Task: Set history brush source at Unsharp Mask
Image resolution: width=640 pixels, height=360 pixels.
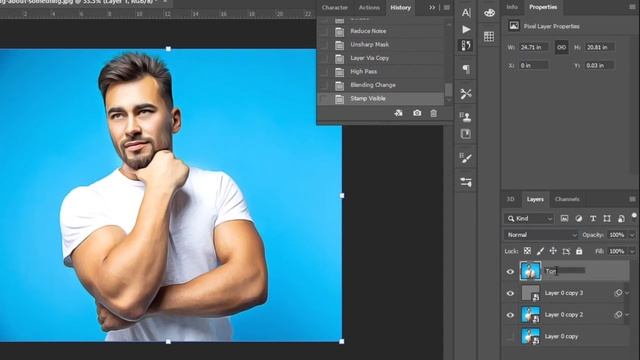Action: click(324, 44)
